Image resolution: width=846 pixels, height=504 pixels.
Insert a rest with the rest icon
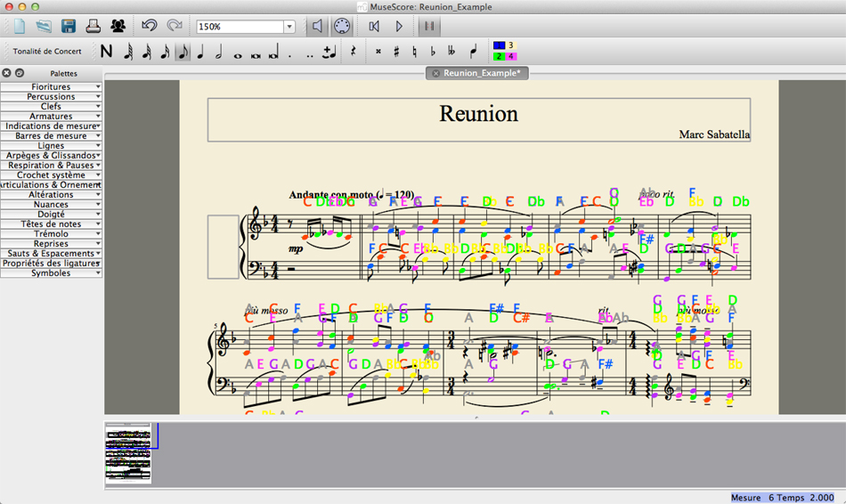coord(354,52)
